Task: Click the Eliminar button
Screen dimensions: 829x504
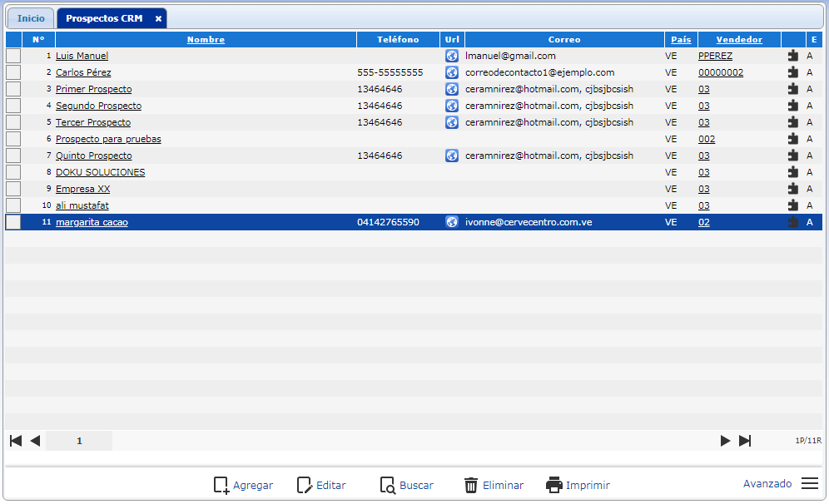Action: (494, 485)
